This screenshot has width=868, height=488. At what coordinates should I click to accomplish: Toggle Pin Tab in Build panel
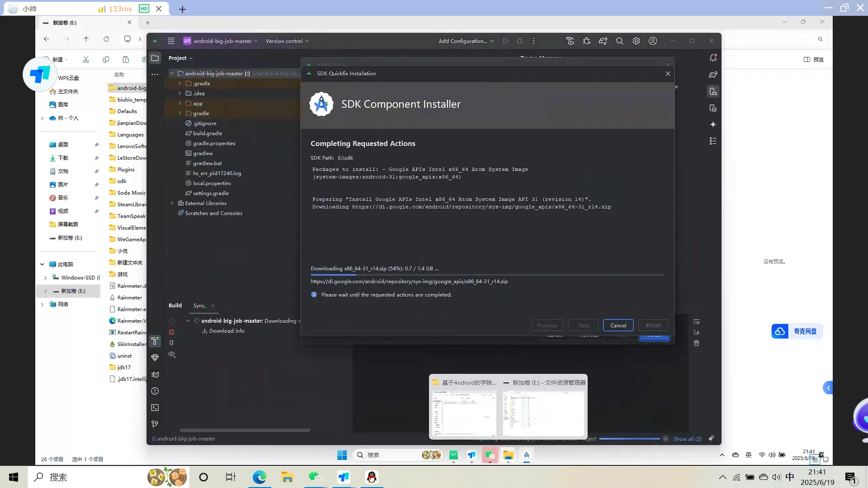point(171,343)
